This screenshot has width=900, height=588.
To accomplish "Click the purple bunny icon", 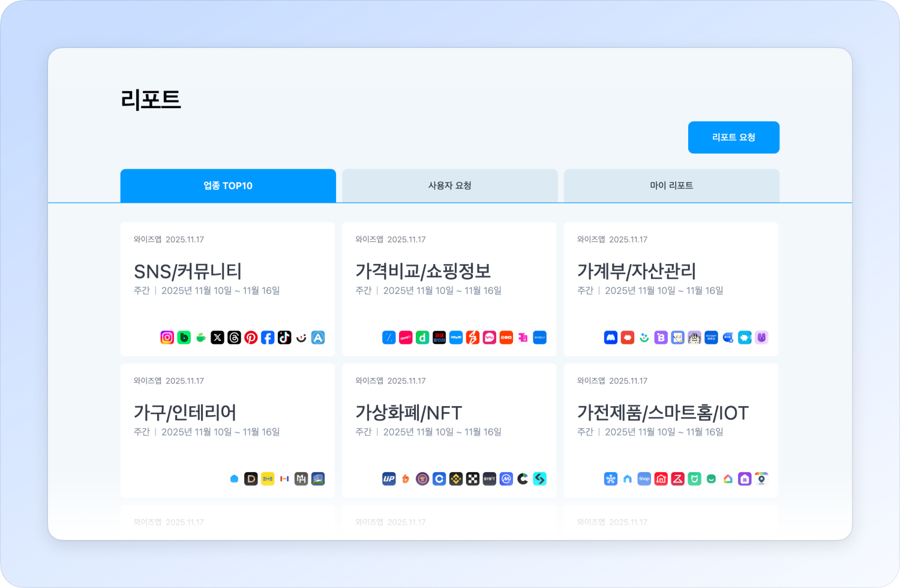I will (762, 338).
